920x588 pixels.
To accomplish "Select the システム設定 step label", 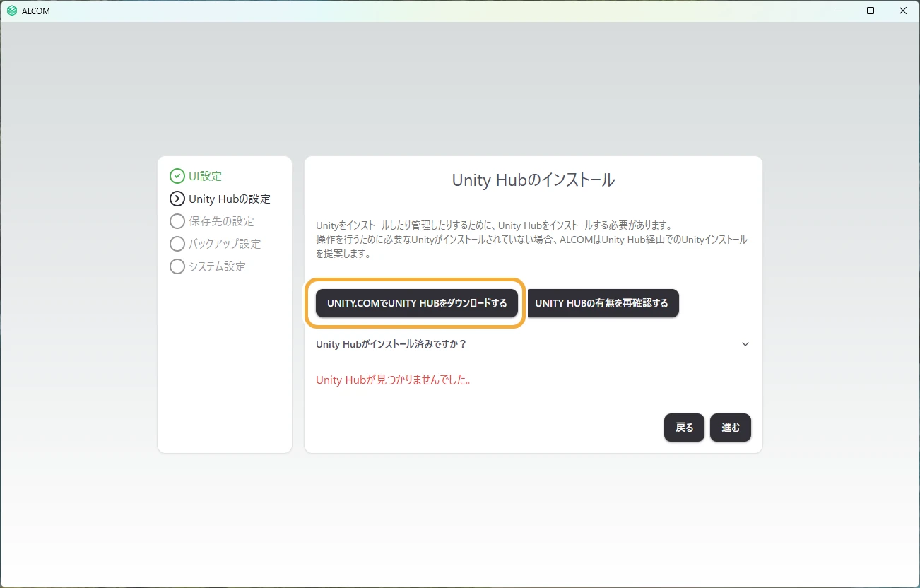I will point(217,266).
